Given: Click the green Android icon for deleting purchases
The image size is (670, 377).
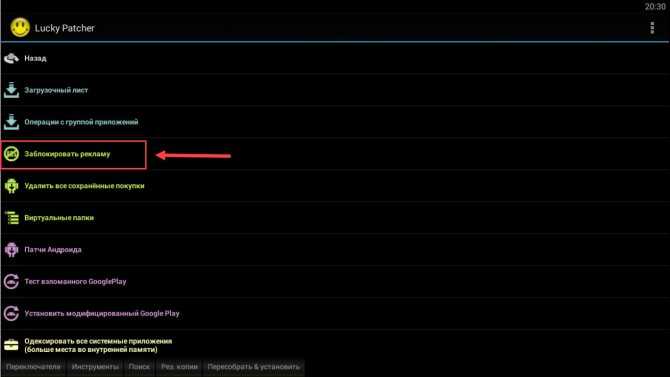Looking at the screenshot, I should tap(12, 186).
